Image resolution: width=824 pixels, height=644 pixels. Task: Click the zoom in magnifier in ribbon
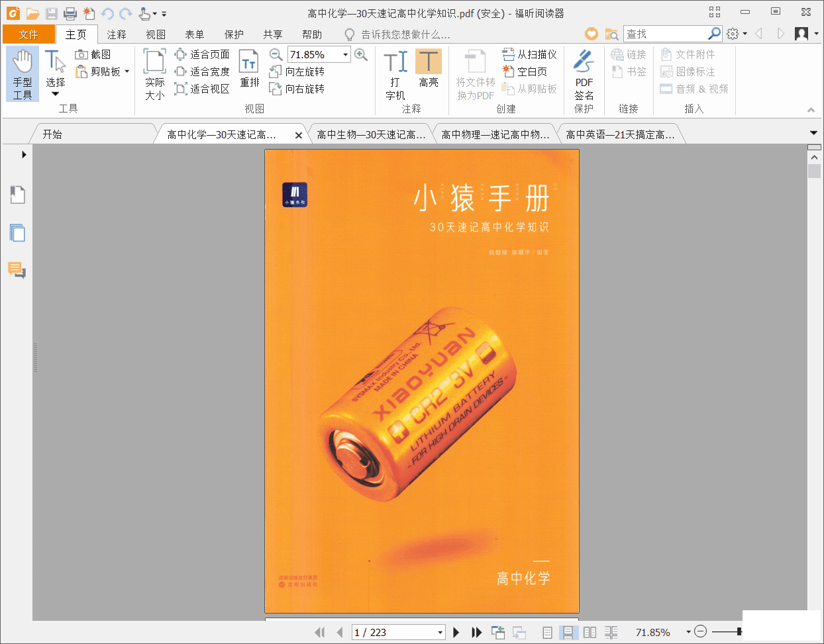tap(361, 54)
